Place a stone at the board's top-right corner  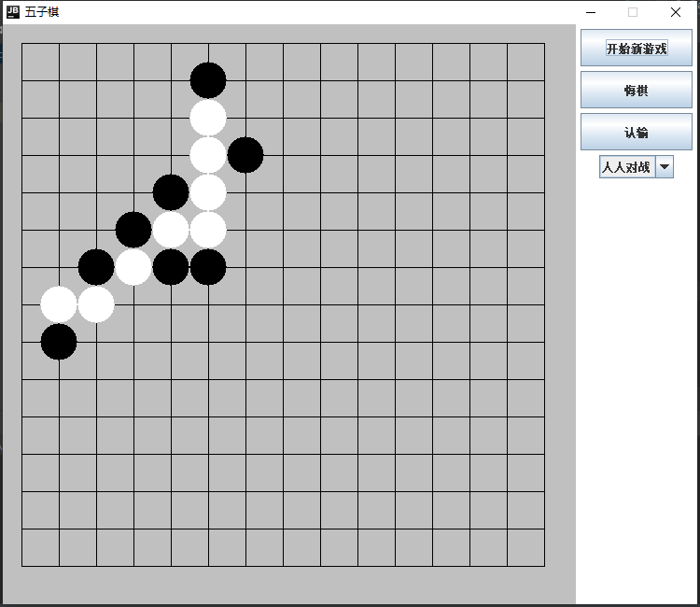[544, 43]
